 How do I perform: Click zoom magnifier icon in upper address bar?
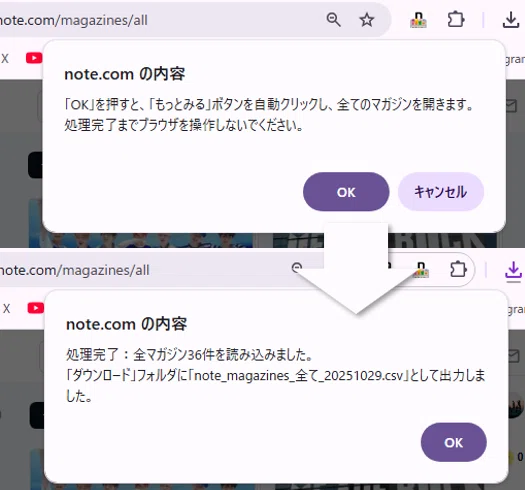tap(333, 20)
